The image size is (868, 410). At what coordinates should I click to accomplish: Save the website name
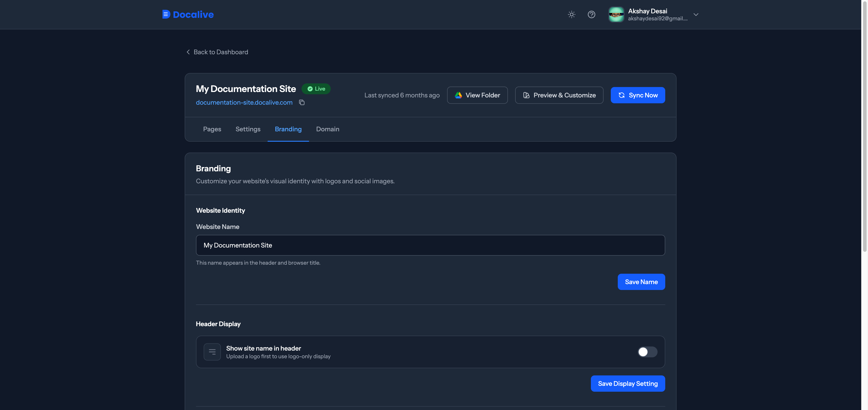pos(641,282)
